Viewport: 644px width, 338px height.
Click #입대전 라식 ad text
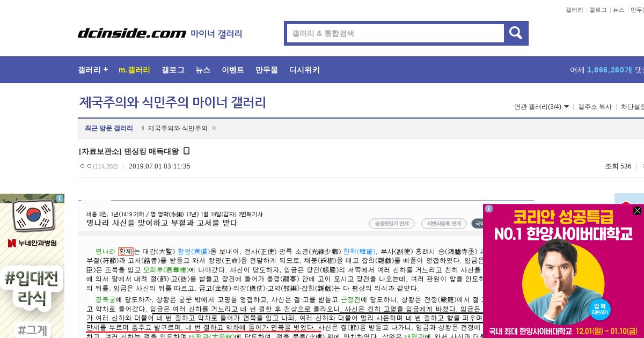point(31,288)
